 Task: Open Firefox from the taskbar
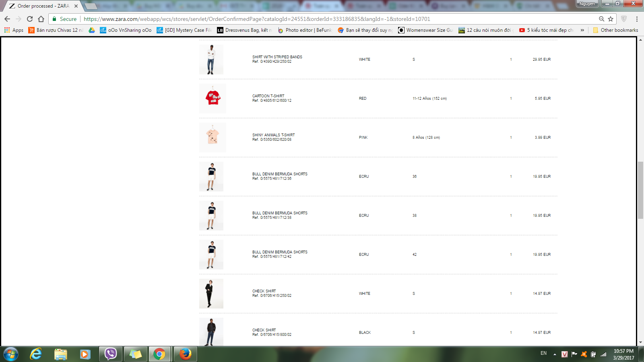[185, 354]
